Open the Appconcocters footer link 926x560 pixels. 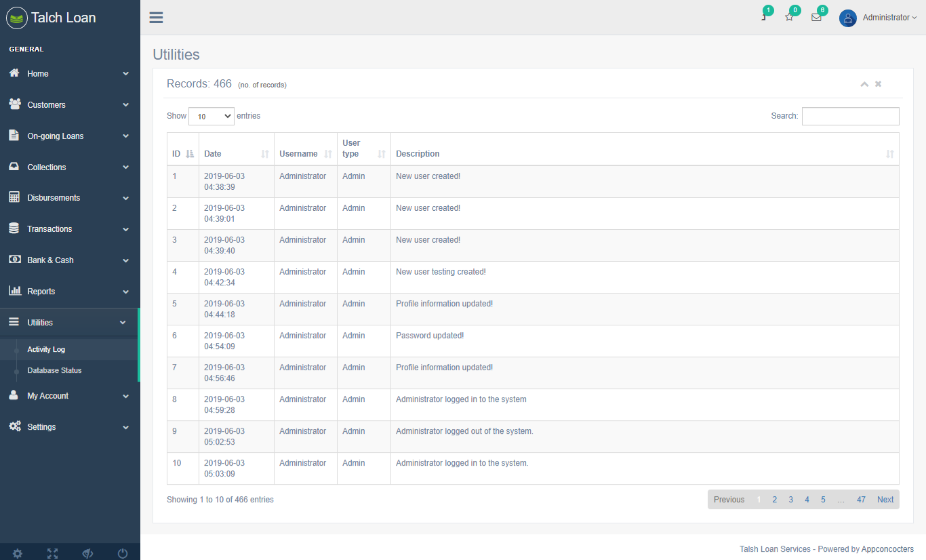point(887,549)
